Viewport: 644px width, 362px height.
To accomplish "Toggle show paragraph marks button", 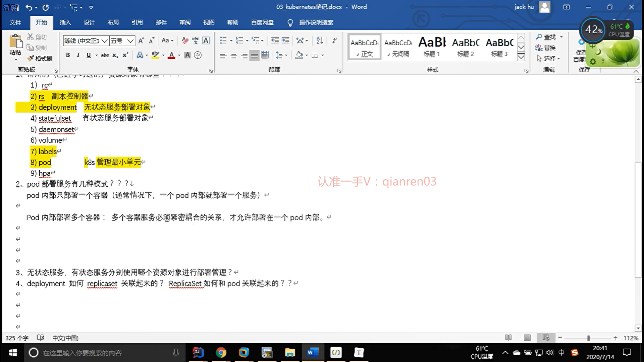I will 334,41.
